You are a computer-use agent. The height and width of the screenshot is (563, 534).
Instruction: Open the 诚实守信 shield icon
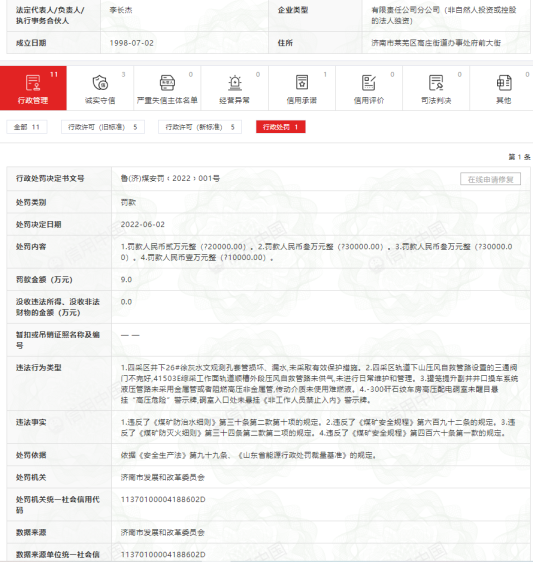(x=100, y=83)
